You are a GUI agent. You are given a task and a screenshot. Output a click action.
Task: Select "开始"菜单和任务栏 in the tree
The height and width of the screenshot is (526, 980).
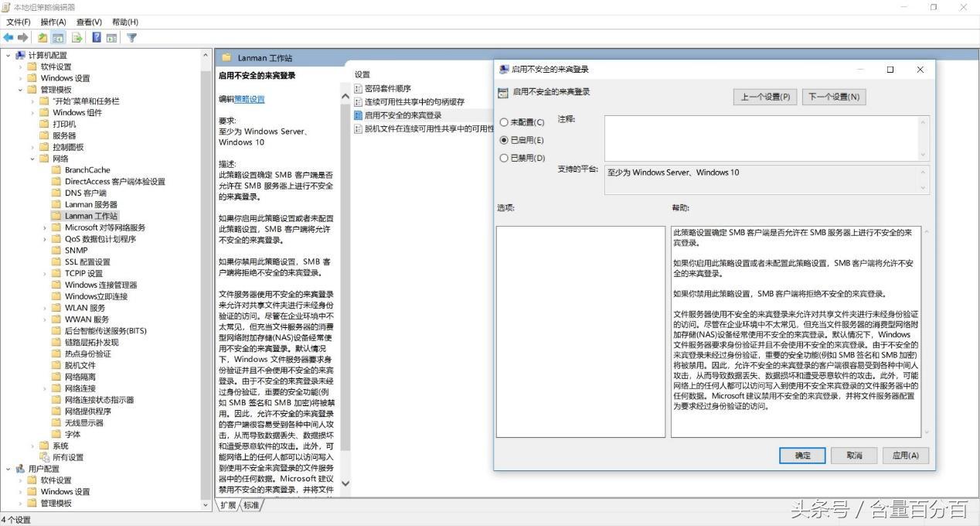coord(86,101)
